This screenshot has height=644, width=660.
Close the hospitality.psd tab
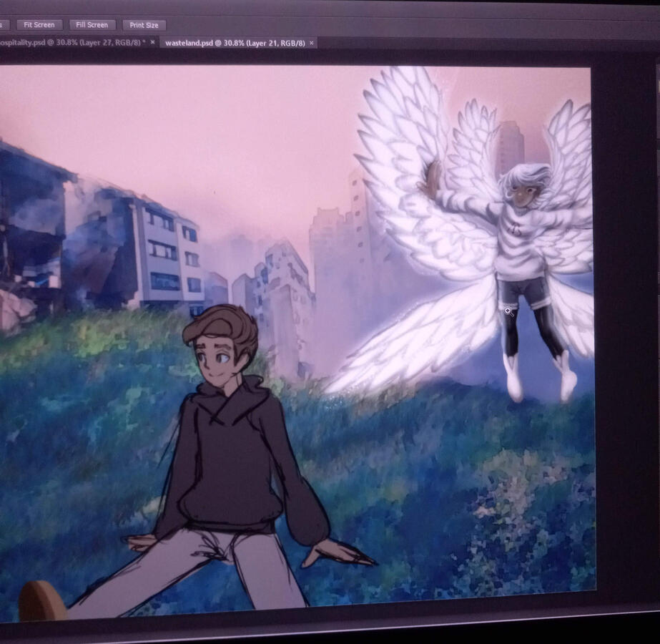(x=152, y=43)
